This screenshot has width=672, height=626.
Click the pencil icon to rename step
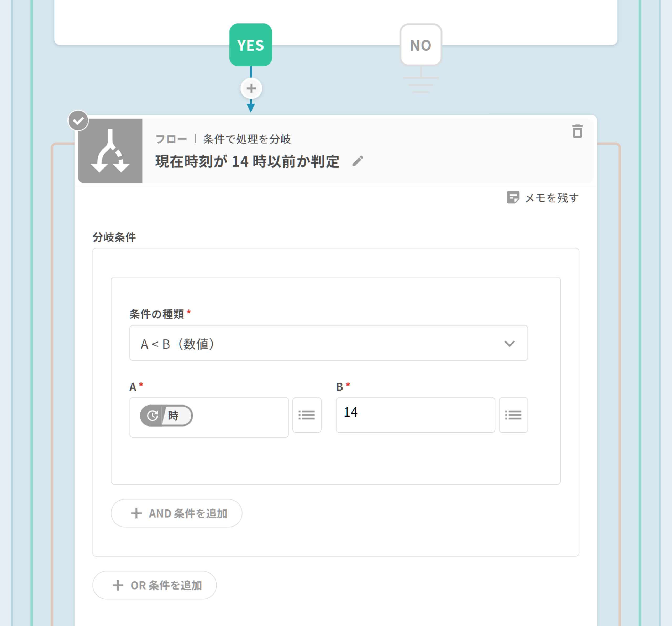[x=357, y=161]
